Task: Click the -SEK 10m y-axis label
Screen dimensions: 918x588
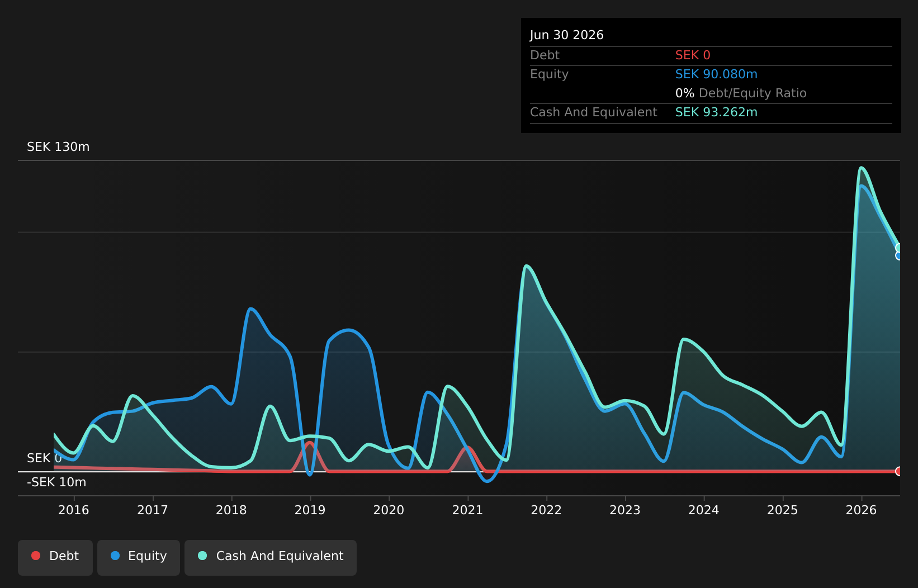Action: [56, 482]
